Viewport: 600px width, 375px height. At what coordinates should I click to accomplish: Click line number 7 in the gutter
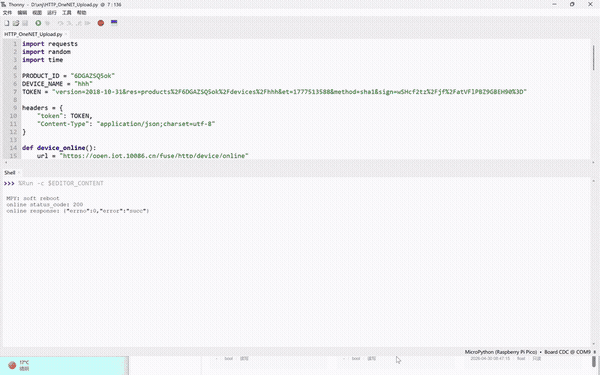click(x=15, y=92)
